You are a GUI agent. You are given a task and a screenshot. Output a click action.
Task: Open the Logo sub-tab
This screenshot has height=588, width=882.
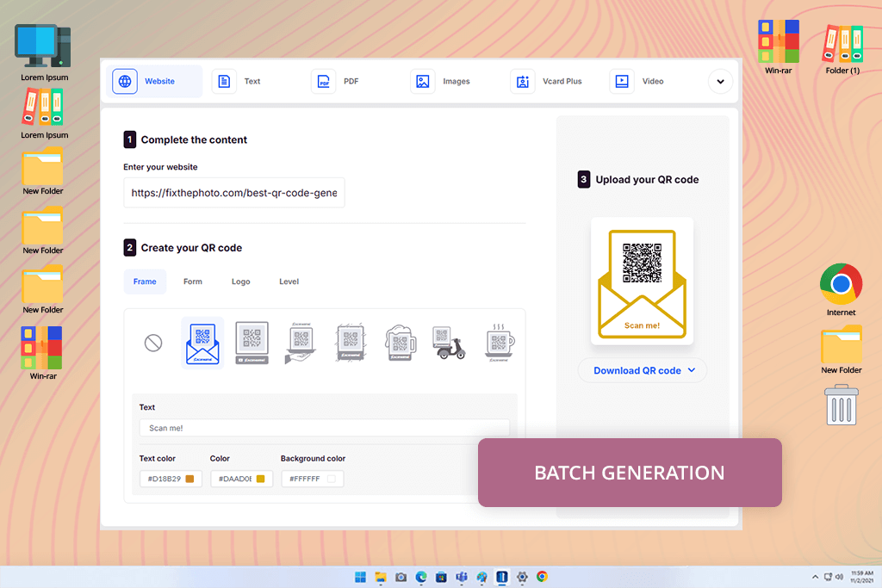[241, 282]
